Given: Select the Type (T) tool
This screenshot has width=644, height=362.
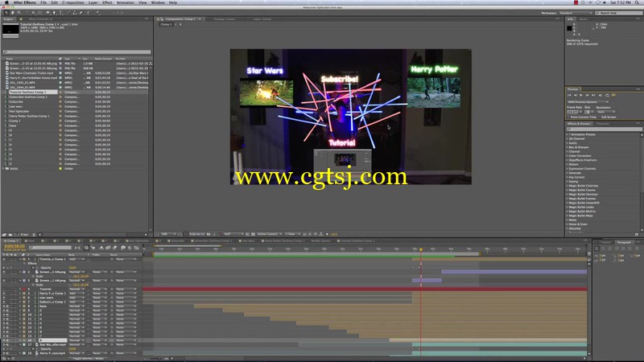Looking at the screenshot, I should [x=61, y=13].
